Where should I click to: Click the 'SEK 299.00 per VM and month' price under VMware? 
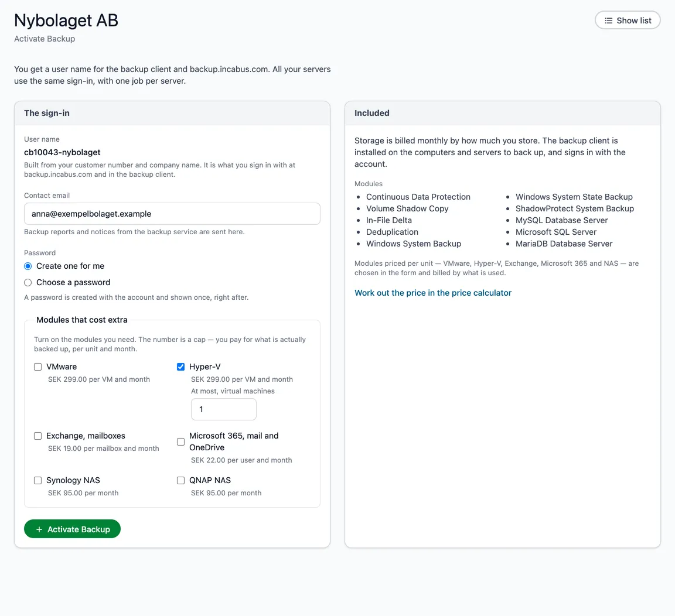tap(99, 379)
